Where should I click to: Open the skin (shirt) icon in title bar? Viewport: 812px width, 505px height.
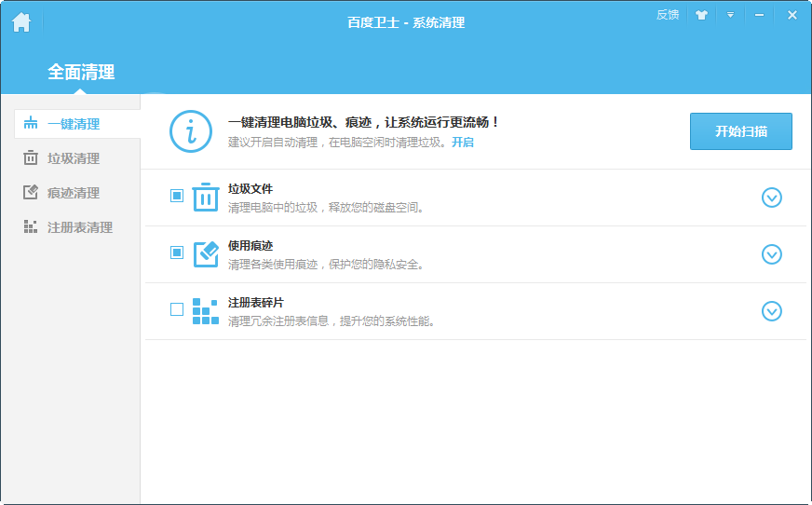(701, 15)
